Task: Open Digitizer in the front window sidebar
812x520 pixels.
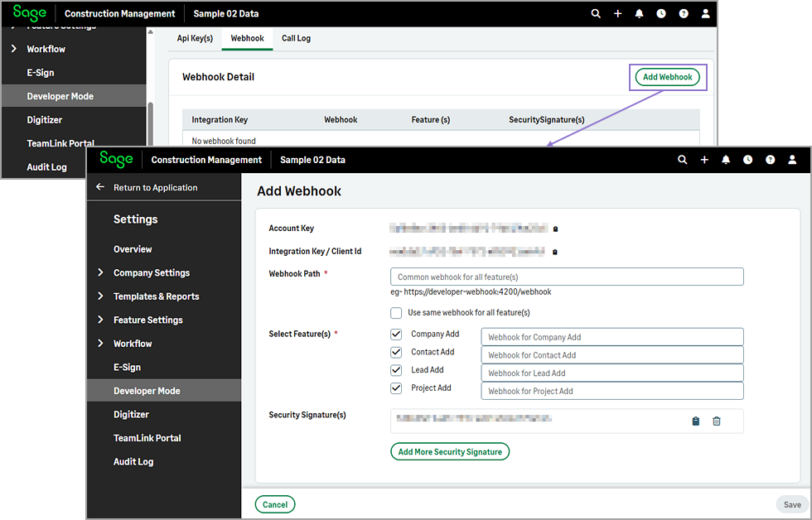Action: (x=131, y=414)
